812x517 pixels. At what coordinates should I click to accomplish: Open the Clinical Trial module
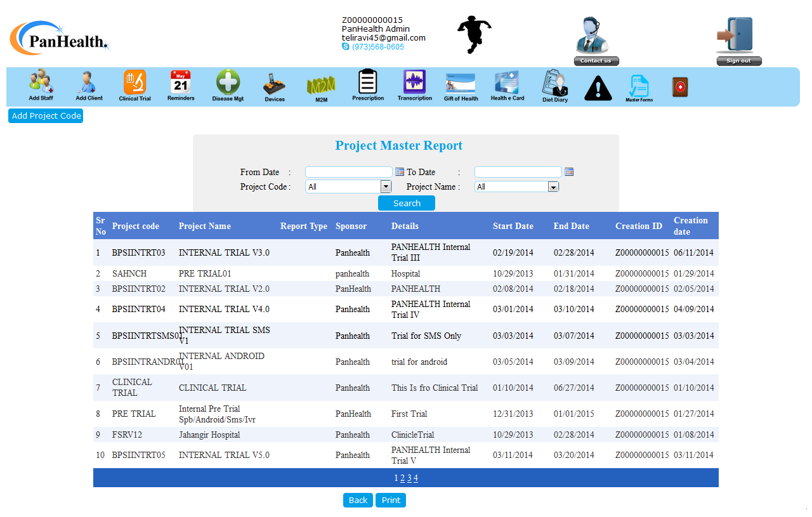click(134, 85)
